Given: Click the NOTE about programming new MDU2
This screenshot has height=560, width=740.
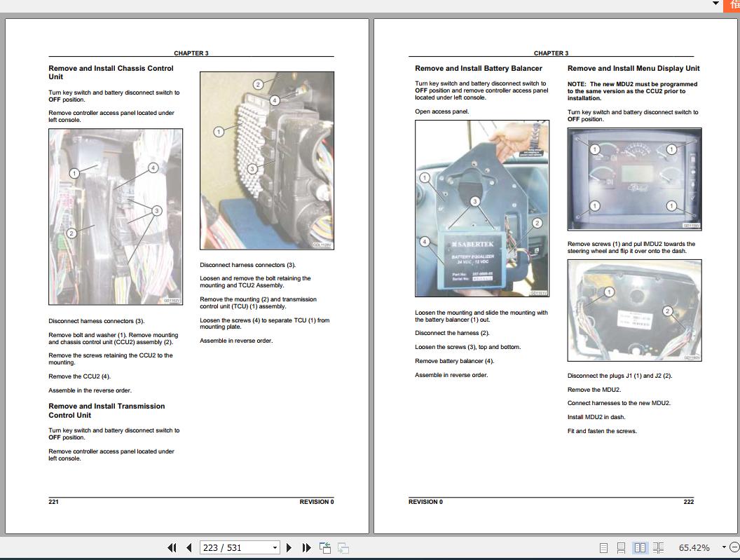Looking at the screenshot, I should (632, 91).
